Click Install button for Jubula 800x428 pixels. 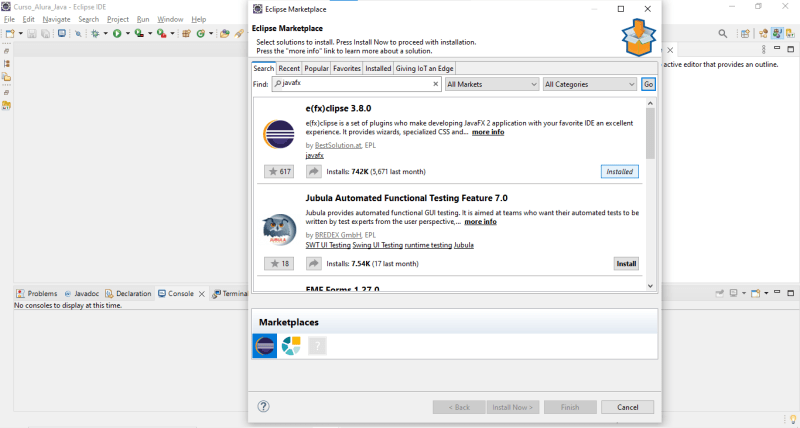(626, 264)
